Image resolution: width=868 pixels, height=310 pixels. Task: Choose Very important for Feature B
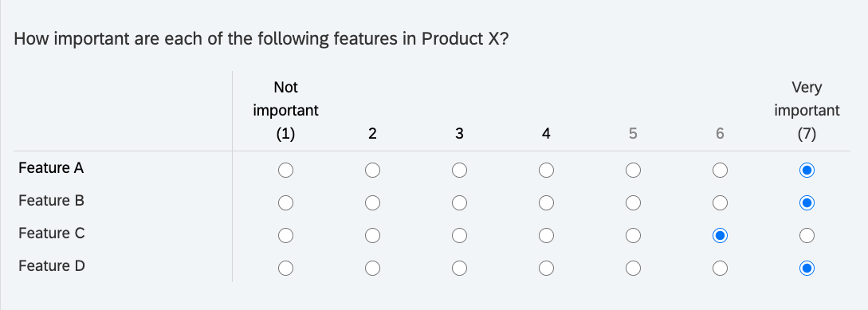(807, 203)
